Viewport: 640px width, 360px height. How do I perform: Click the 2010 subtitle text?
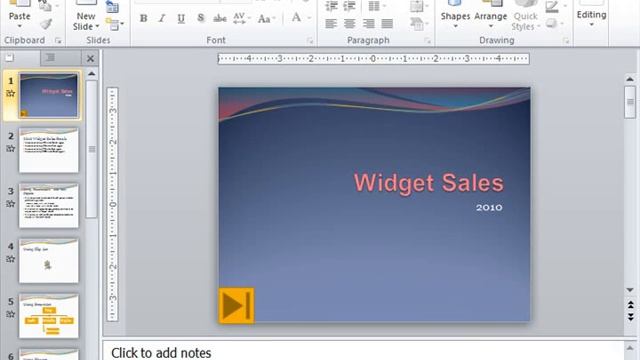pos(489,207)
